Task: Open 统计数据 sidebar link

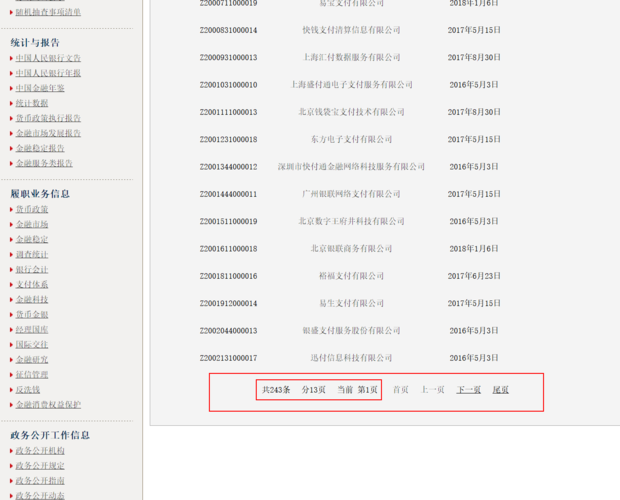Action: (x=32, y=103)
